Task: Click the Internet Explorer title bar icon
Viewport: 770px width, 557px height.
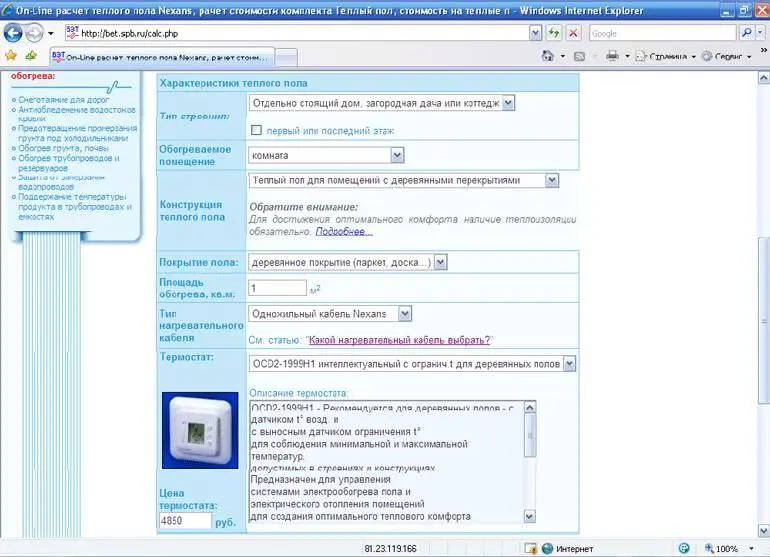Action: (x=7, y=9)
